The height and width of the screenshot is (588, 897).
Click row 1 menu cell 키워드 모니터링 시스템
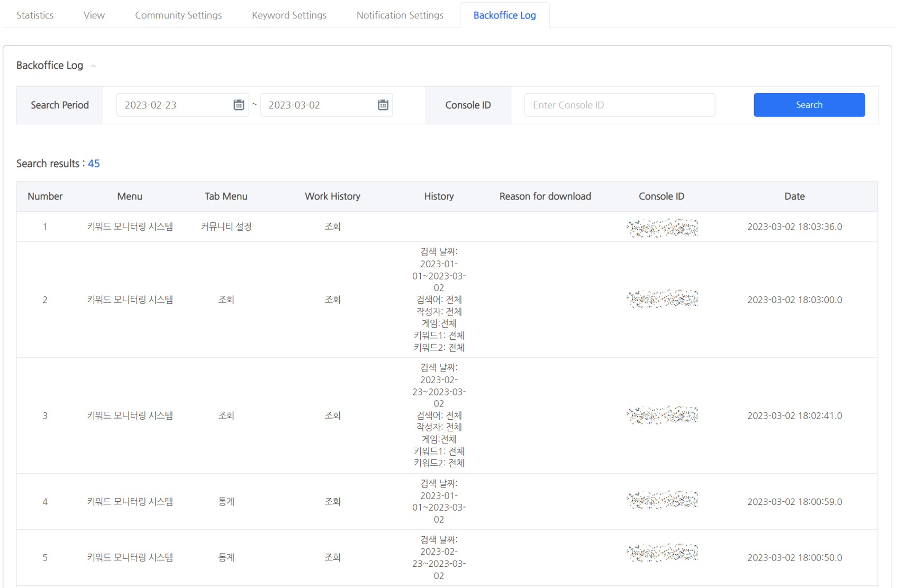pyautogui.click(x=130, y=227)
